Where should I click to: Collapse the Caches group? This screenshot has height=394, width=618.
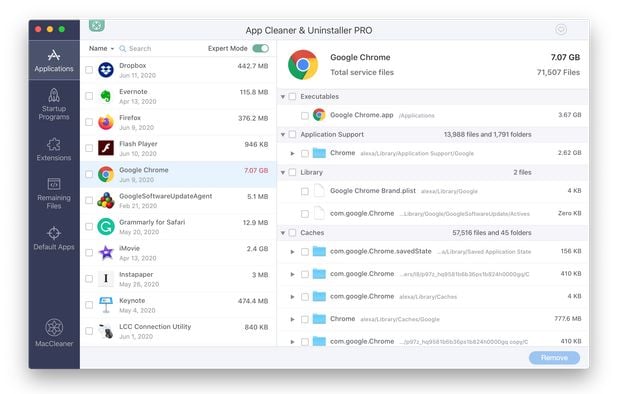click(283, 233)
